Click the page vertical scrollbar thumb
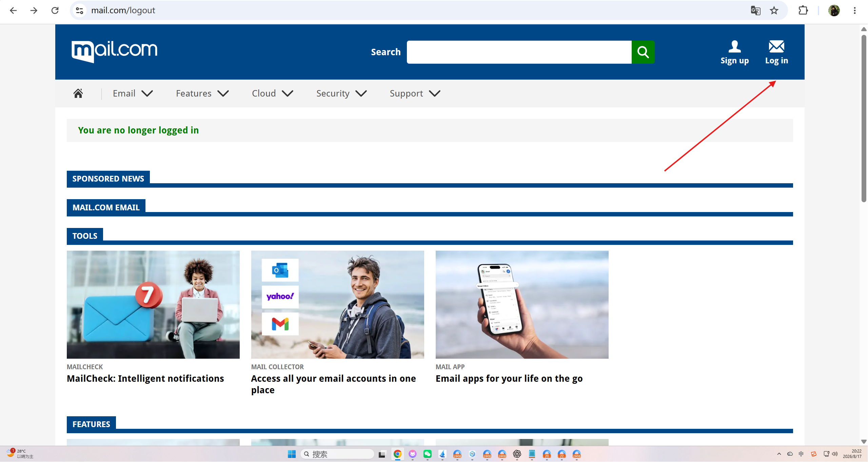 click(864, 118)
